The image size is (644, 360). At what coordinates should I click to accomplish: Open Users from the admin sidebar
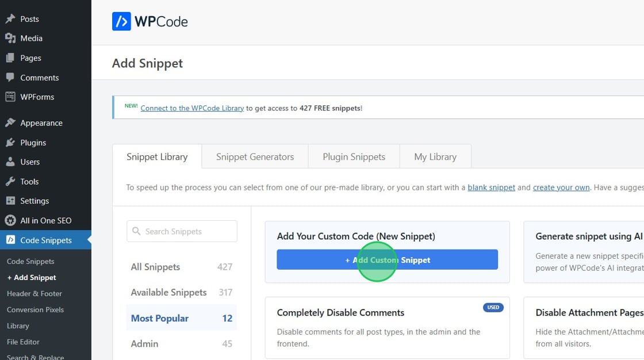tap(30, 162)
